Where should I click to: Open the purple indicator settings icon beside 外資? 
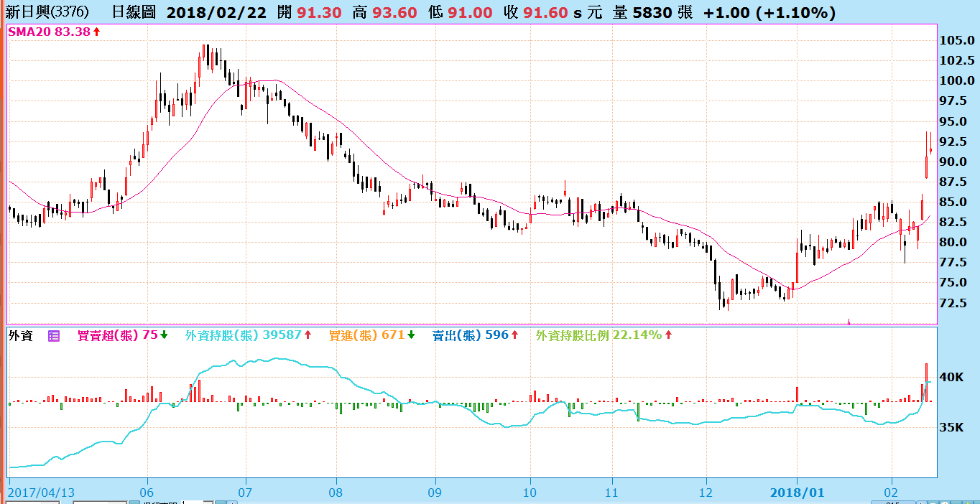coord(54,335)
